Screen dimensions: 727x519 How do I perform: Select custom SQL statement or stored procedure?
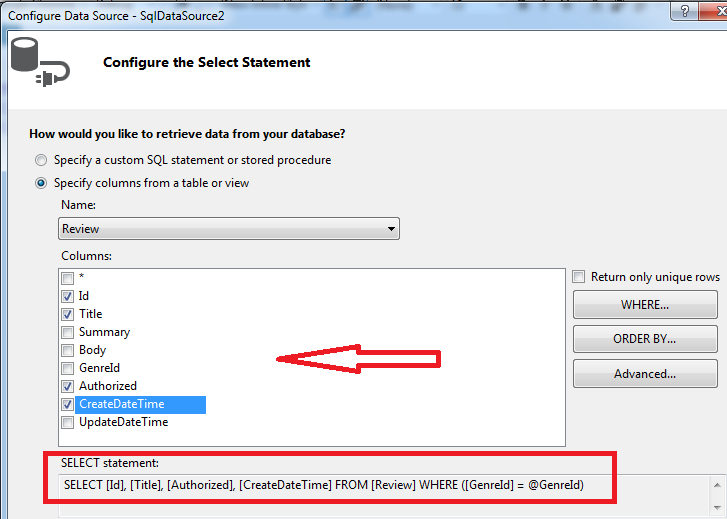[41, 160]
